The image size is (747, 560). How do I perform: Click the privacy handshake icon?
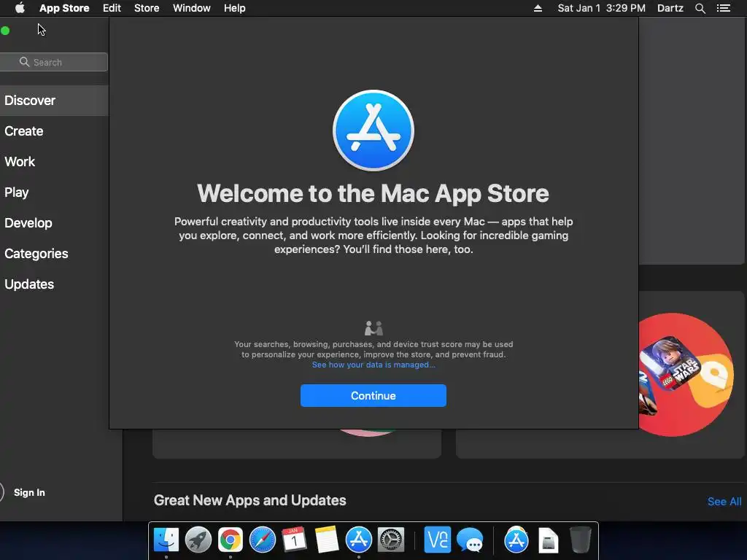click(373, 328)
